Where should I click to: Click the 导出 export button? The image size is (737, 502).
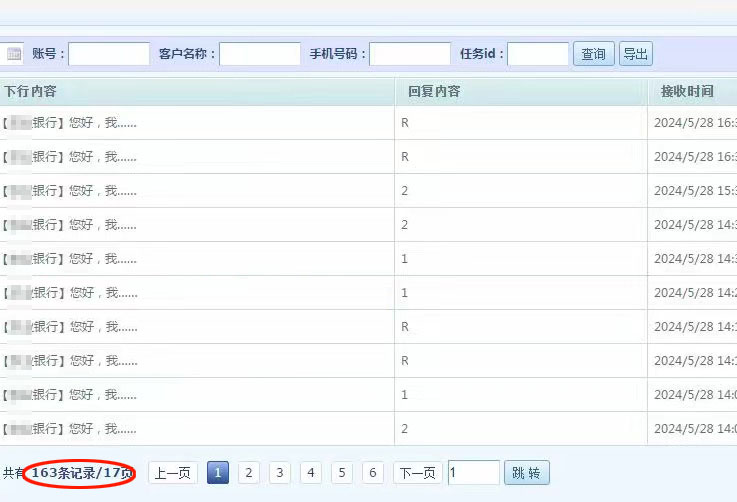(635, 54)
